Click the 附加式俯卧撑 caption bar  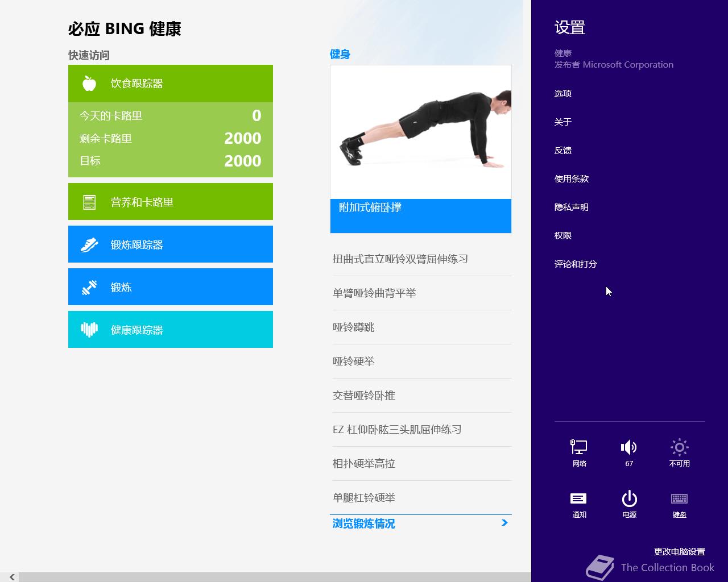coord(421,216)
